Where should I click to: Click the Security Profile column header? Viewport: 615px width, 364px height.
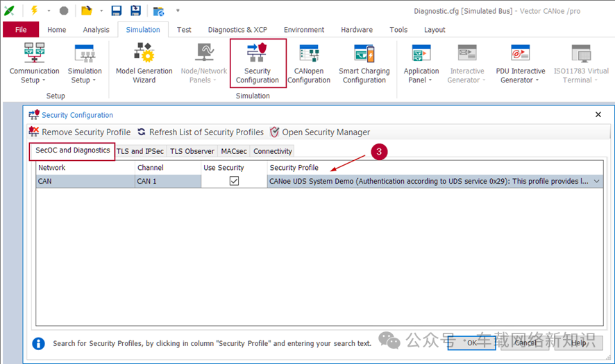[435, 168]
